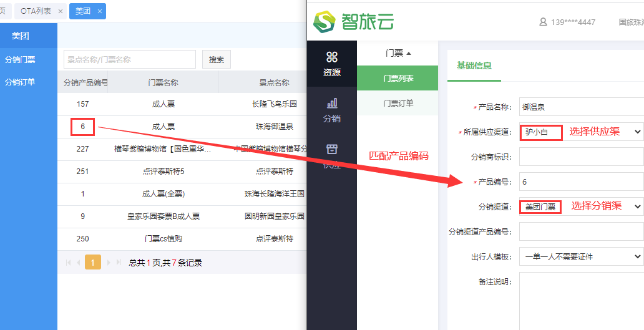The height and width of the screenshot is (330, 644).
Task: Expand the 出行人模板 dropdown
Action: [580, 256]
